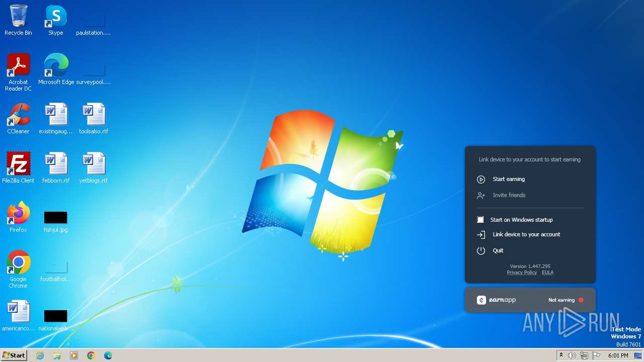Open the network tray icon
This screenshot has width=644, height=362.
point(584,355)
